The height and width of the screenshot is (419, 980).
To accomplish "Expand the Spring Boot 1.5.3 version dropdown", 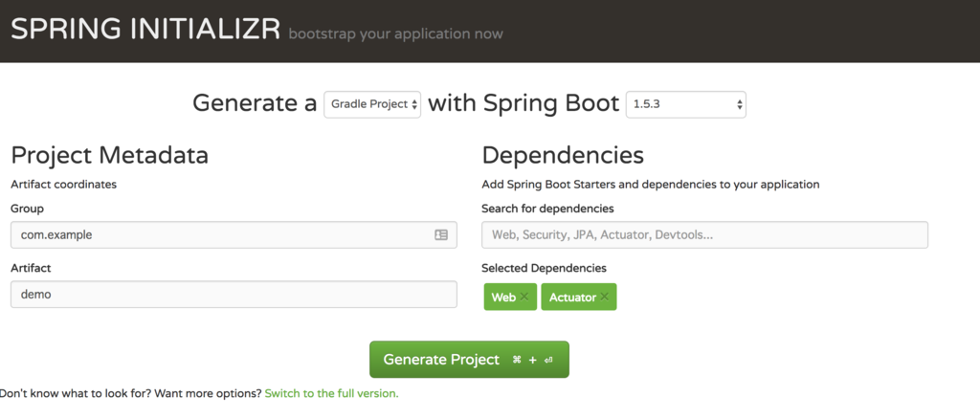I will tap(685, 104).
